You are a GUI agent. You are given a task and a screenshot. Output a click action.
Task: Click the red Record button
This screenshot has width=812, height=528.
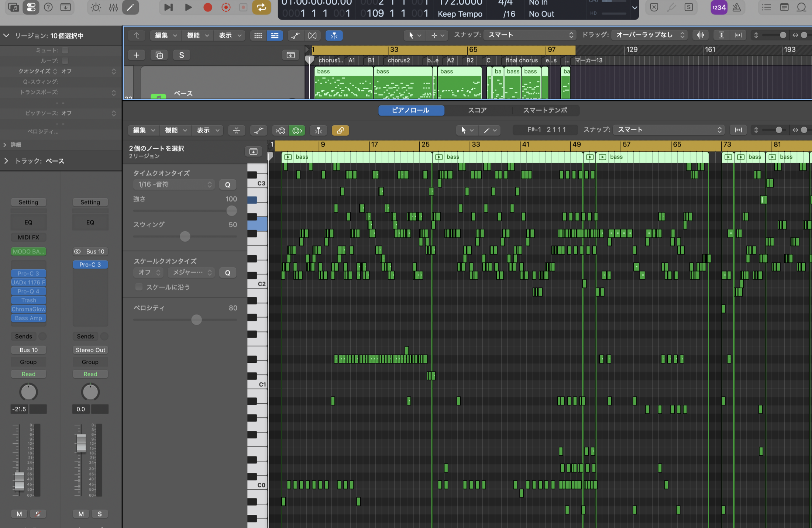[x=208, y=7]
